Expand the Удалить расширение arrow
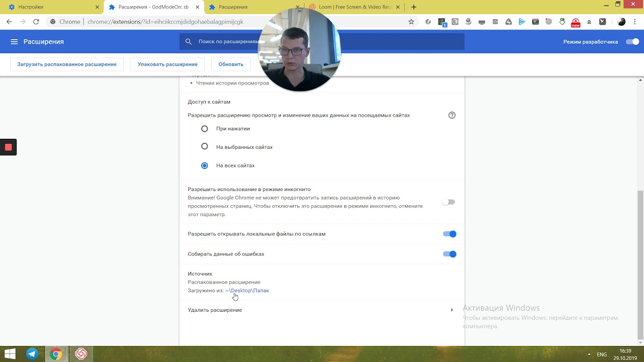 point(452,310)
